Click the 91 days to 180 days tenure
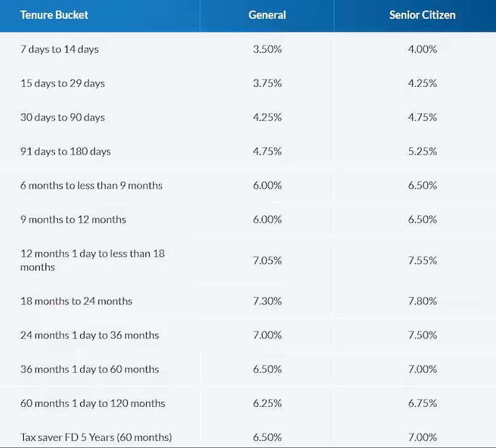 coord(65,152)
